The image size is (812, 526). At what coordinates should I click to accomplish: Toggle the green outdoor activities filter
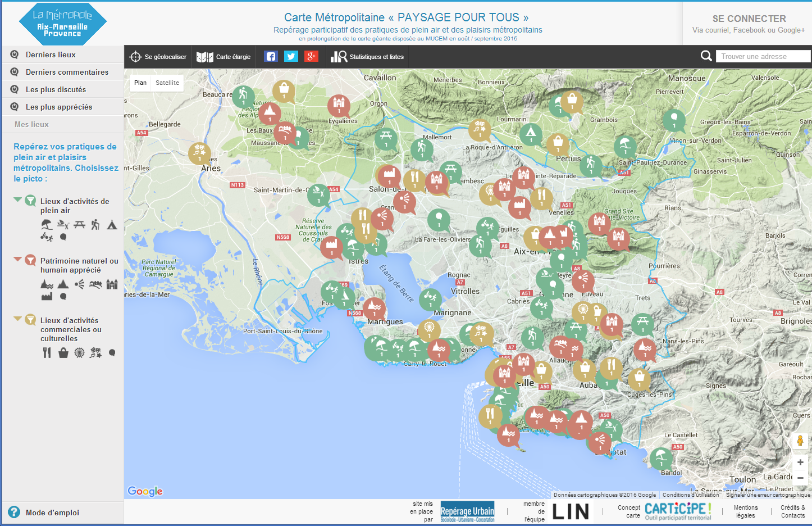pyautogui.click(x=30, y=201)
